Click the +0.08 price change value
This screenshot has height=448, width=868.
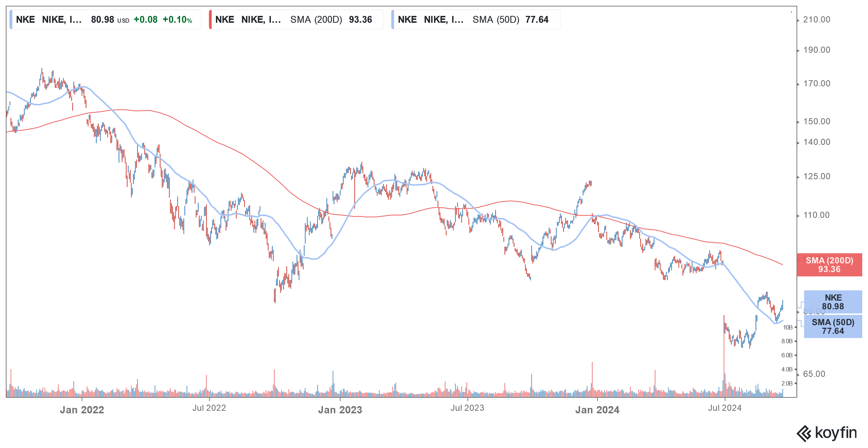145,20
